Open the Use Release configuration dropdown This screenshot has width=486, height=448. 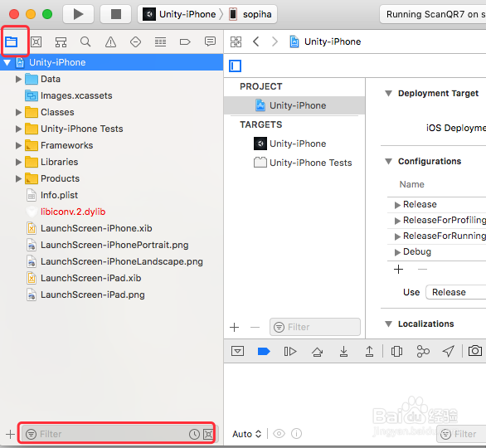click(x=455, y=292)
